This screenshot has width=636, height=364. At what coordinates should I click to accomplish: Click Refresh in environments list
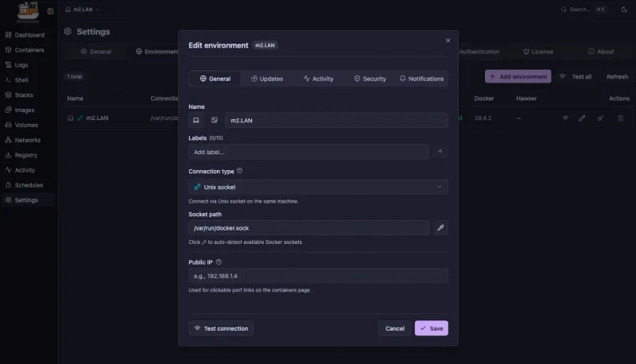pyautogui.click(x=617, y=76)
